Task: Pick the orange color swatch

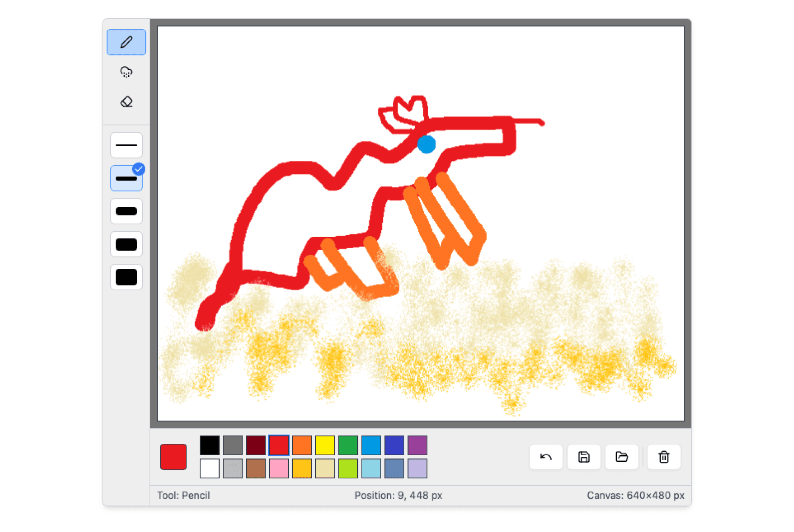Action: (302, 446)
